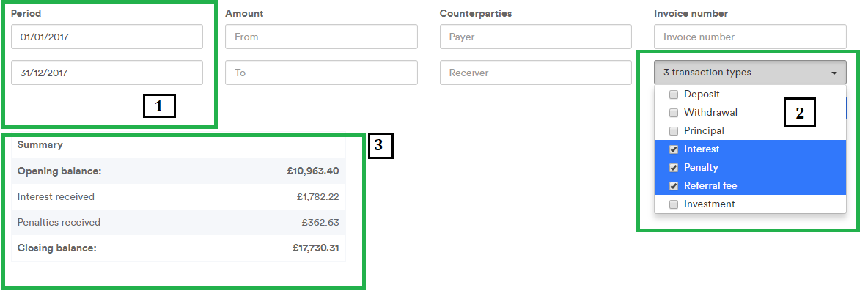Screen dimensions: 868x296
Task: Click the Amount To field
Action: point(321,73)
